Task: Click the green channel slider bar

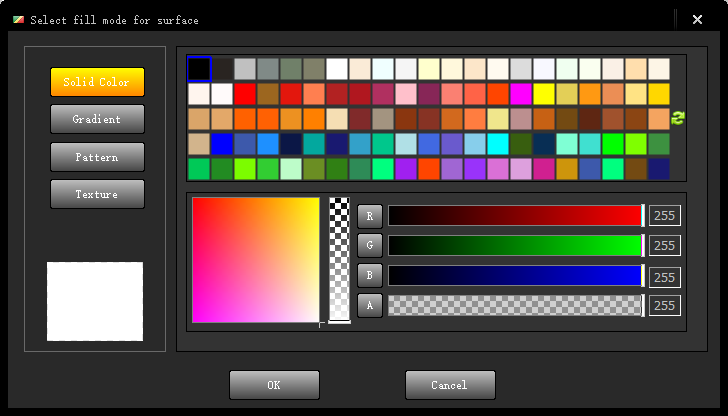Action: 515,245
